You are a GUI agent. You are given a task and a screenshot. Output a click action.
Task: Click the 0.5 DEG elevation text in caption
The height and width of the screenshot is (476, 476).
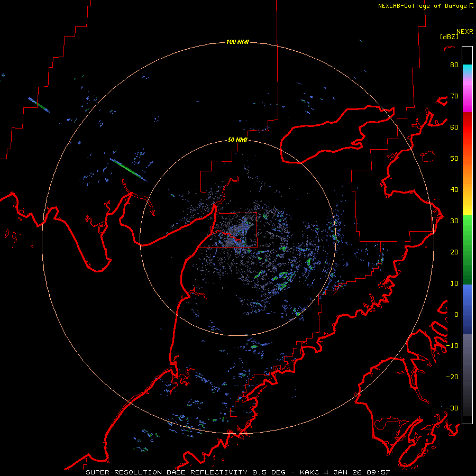click(x=269, y=472)
